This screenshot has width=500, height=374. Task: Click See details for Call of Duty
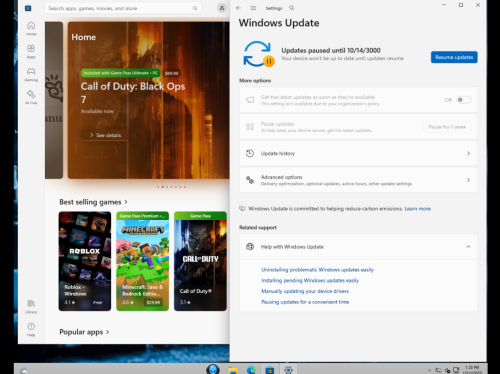point(105,135)
